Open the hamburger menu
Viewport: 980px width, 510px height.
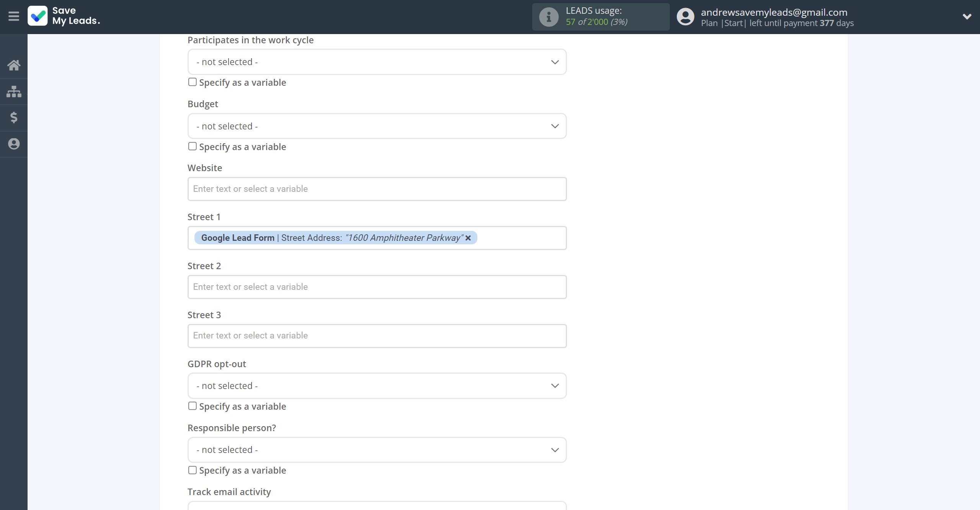coord(14,16)
